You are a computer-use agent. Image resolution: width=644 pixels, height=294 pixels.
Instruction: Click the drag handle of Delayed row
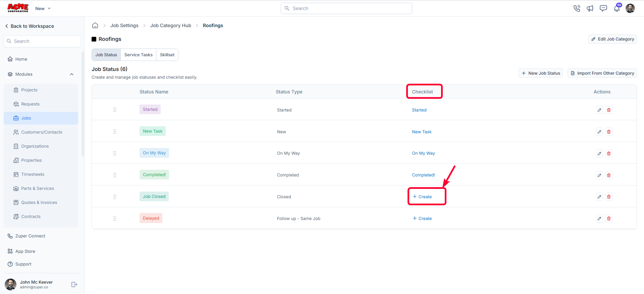click(x=115, y=219)
